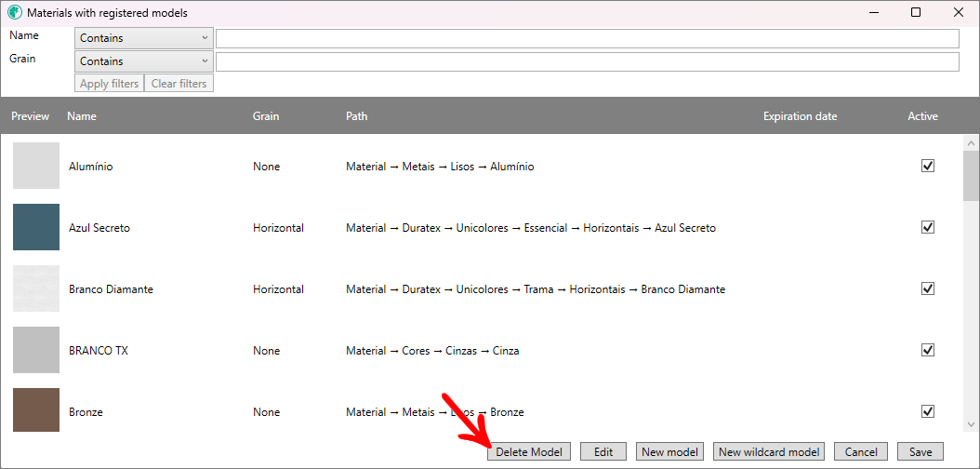Select the Bronze preview swatch
This screenshot has width=980, height=469.
[36, 409]
